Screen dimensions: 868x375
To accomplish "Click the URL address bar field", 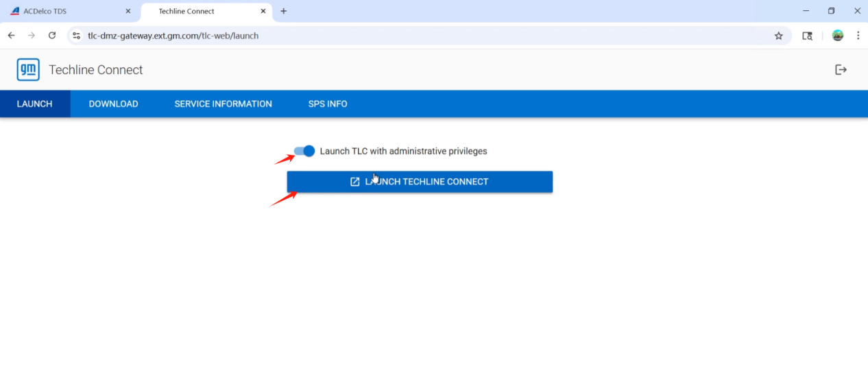I will [x=411, y=36].
